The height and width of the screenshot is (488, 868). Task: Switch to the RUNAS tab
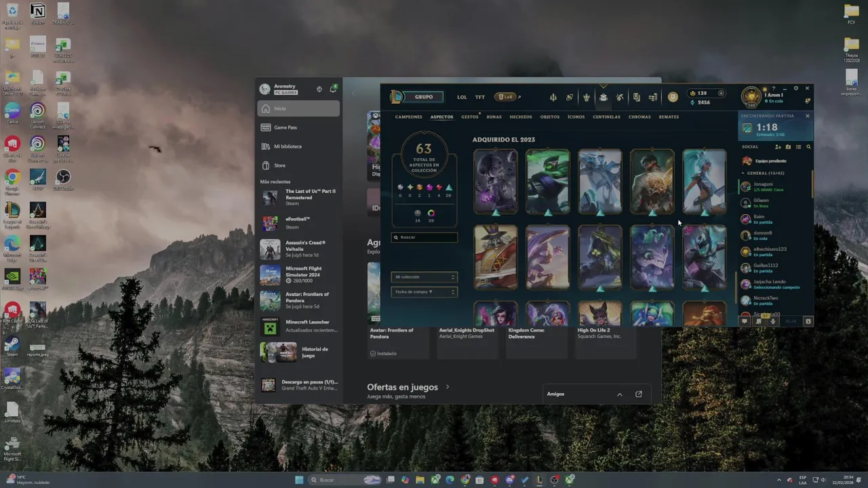[x=494, y=117]
